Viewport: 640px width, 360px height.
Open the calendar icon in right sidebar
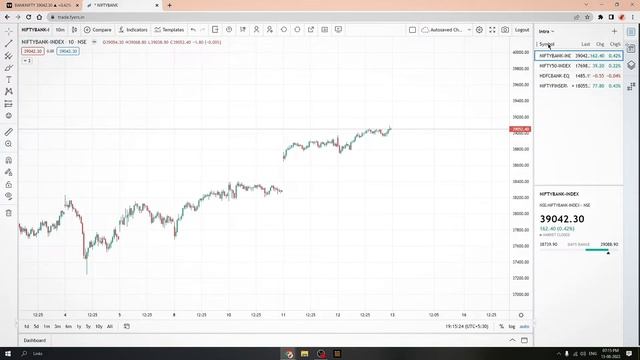tap(631, 49)
